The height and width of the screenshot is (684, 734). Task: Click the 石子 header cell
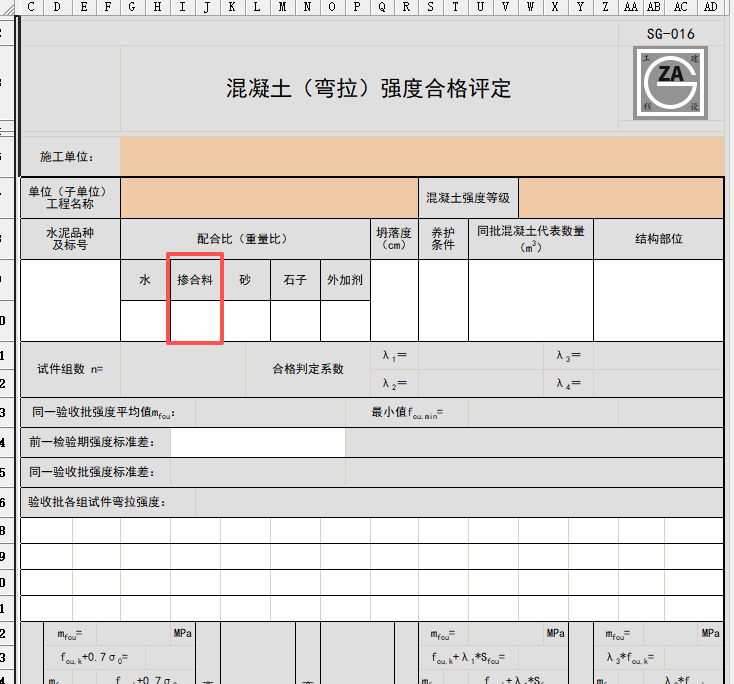(x=295, y=280)
